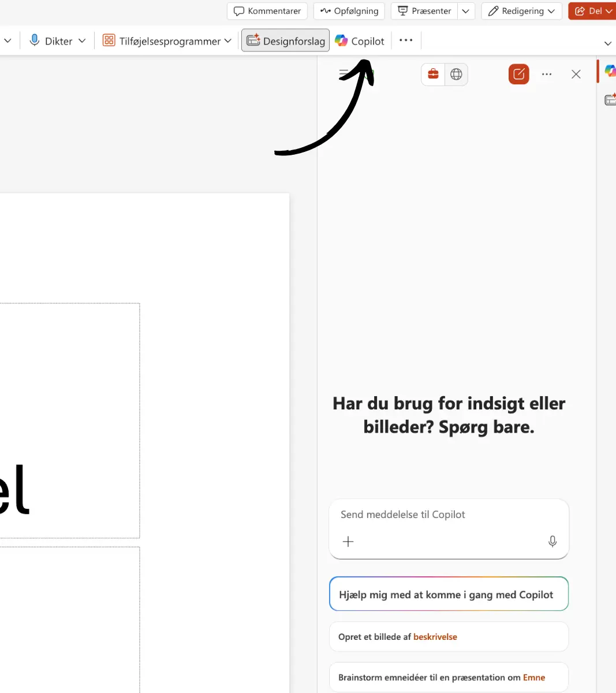Open Designforslag from the ribbon
The width and height of the screenshot is (616, 693).
285,41
